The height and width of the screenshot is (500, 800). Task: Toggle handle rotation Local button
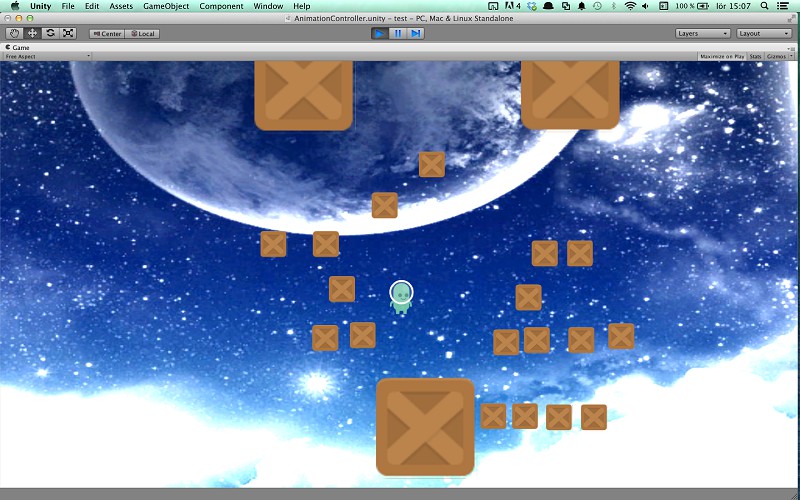click(x=142, y=34)
